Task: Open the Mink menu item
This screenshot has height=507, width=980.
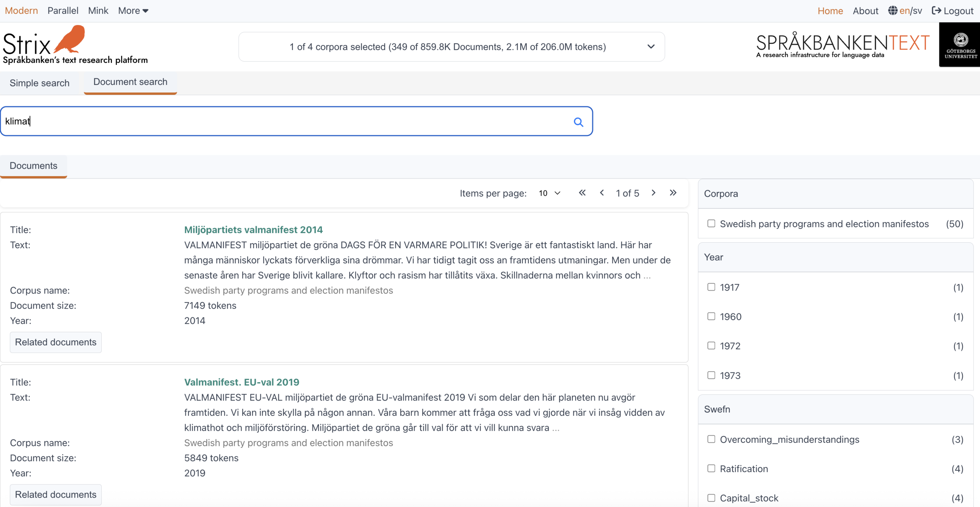Action: (x=98, y=11)
